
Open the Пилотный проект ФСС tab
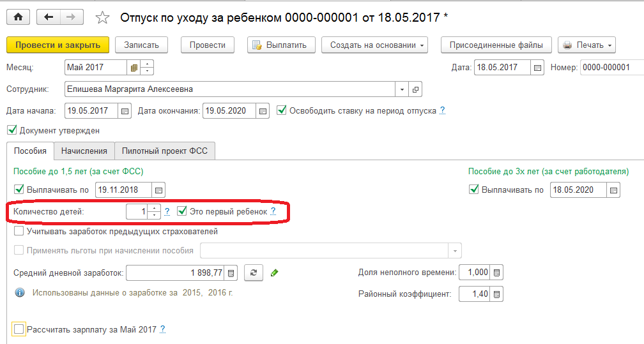click(165, 151)
